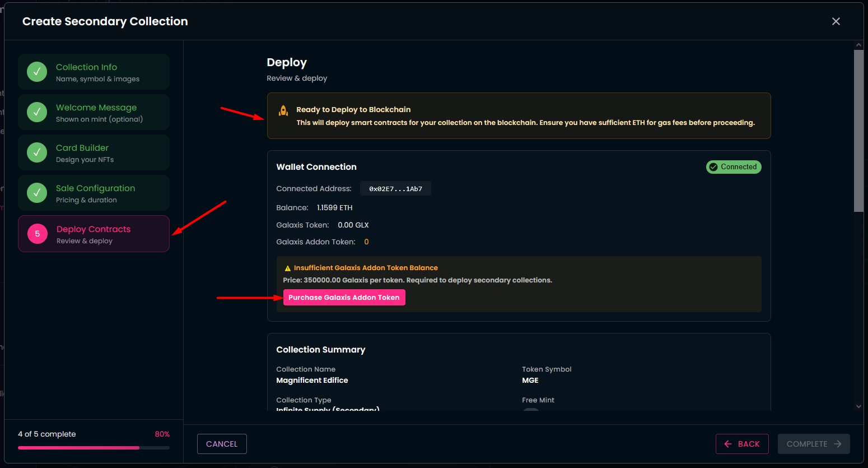
Task: Close the Create Secondary Collection dialog
Action: point(836,21)
